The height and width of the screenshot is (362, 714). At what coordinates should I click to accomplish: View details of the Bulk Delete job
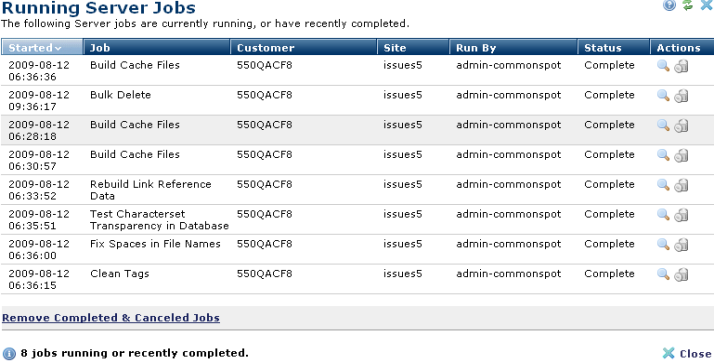(x=663, y=95)
